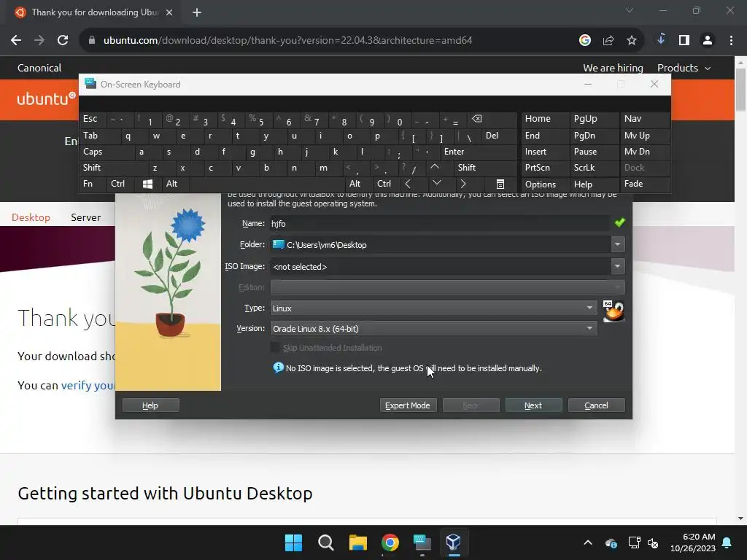Image resolution: width=747 pixels, height=560 pixels.
Task: Toggle Nav key on on-screen keyboard
Action: click(645, 119)
